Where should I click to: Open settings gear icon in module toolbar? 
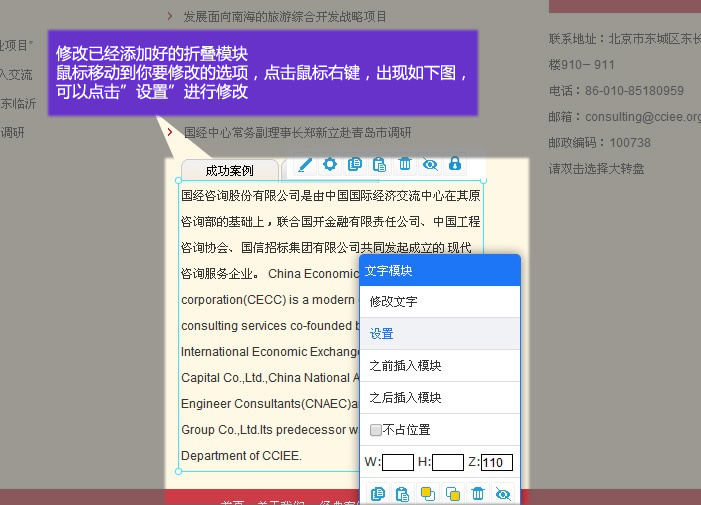(330, 164)
